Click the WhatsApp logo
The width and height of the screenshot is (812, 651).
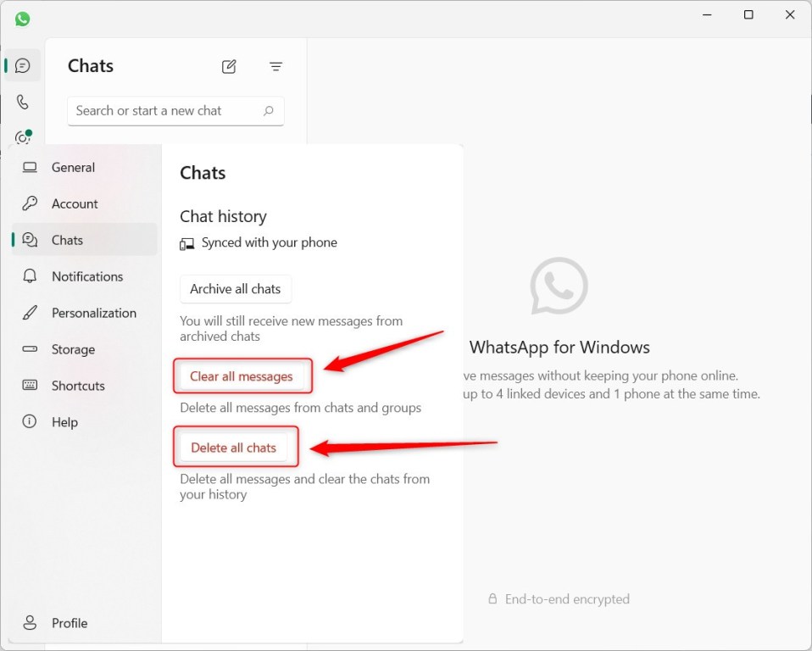coord(21,18)
